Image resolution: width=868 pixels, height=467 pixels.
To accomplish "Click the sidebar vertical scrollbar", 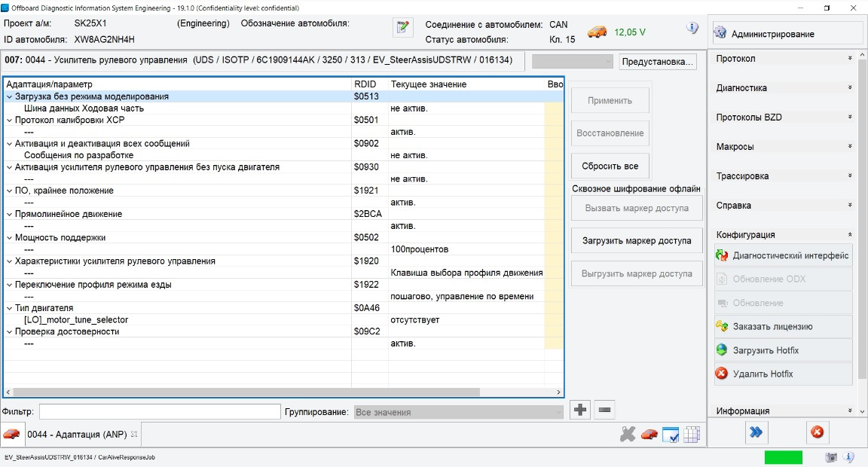I will pyautogui.click(x=862, y=220).
